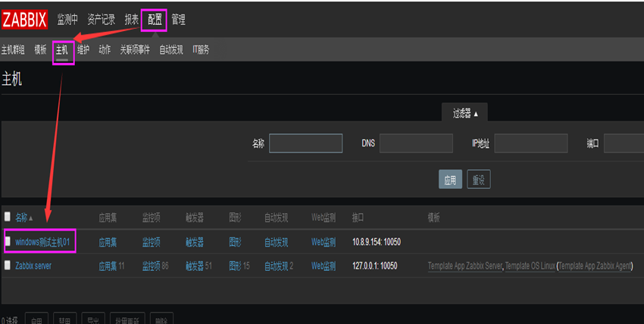Open 触发器 51 for Zabbix server
Image resolution: width=644 pixels, height=324 pixels.
195,266
